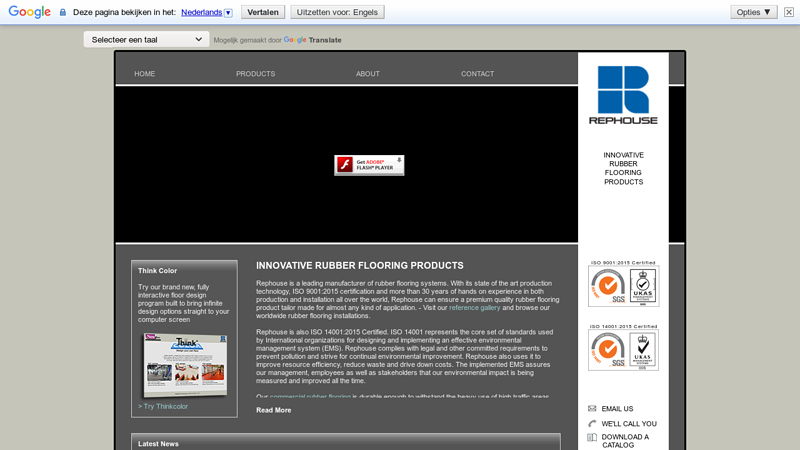800x450 pixels.
Task: Open the Opties dropdown menu
Action: (x=754, y=12)
